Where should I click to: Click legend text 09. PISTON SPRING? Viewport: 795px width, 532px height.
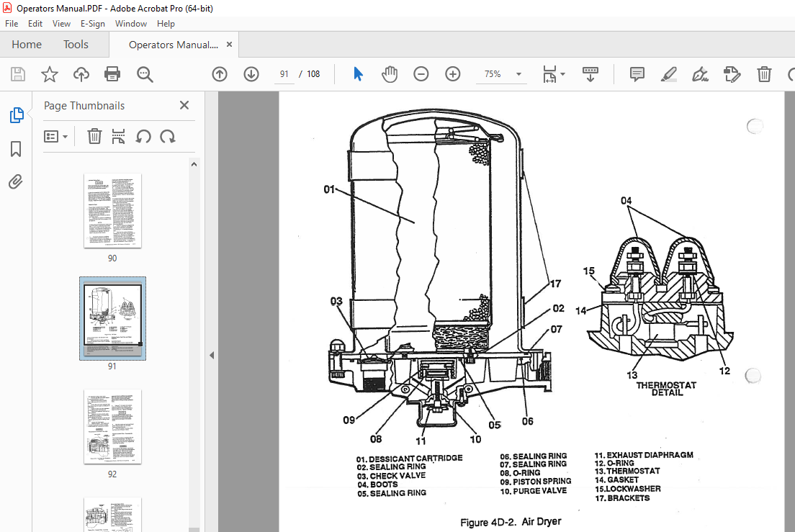coord(536,482)
